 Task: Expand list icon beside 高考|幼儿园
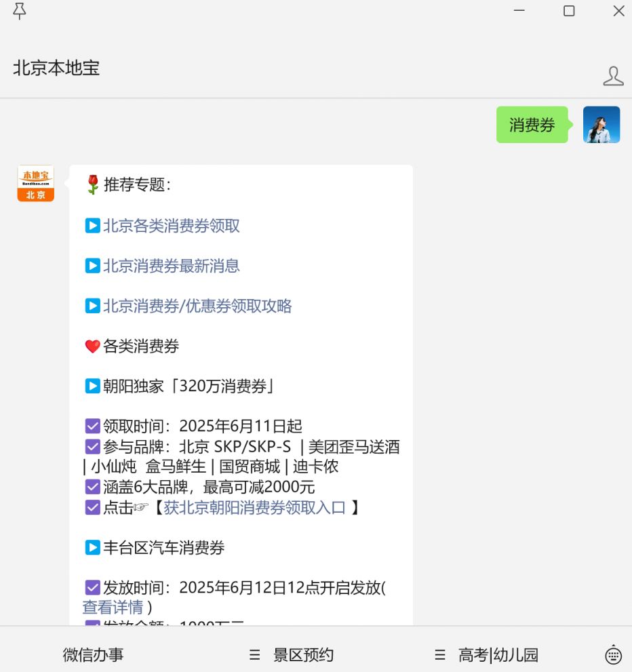click(440, 655)
